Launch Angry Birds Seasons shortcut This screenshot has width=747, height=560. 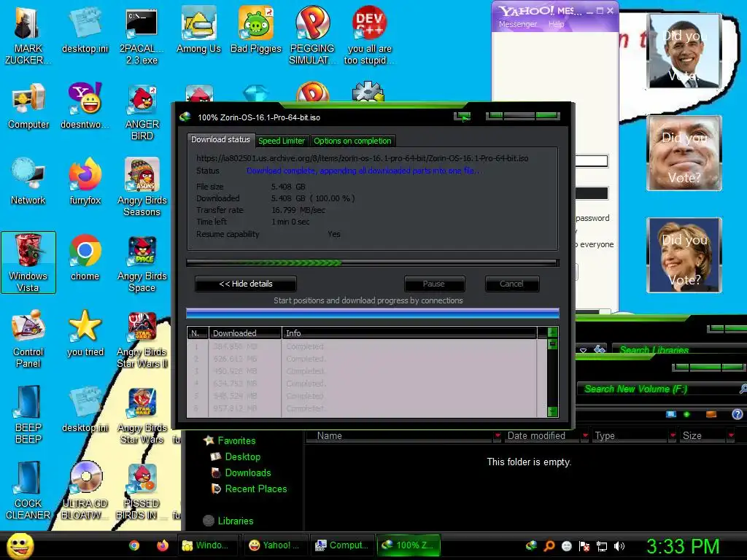pos(142,187)
